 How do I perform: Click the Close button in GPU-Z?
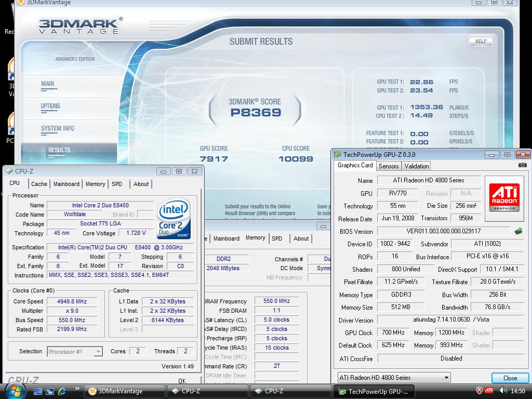point(510,378)
